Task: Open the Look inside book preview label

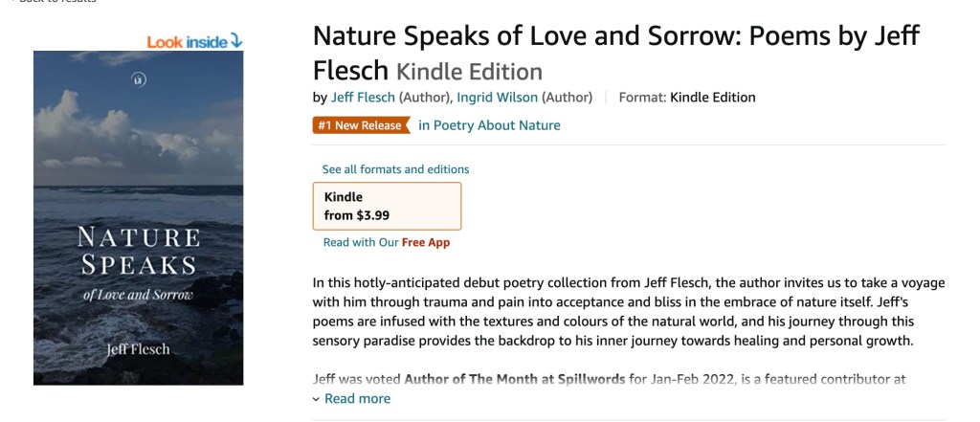Action: coord(188,41)
